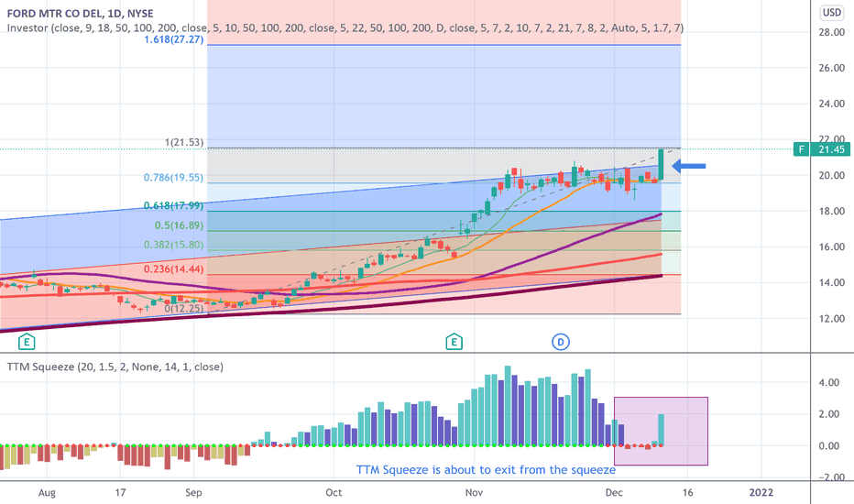The width and height of the screenshot is (854, 504).
Task: Click the 0.236(14.44) Fibonacci label
Action: 173,269
